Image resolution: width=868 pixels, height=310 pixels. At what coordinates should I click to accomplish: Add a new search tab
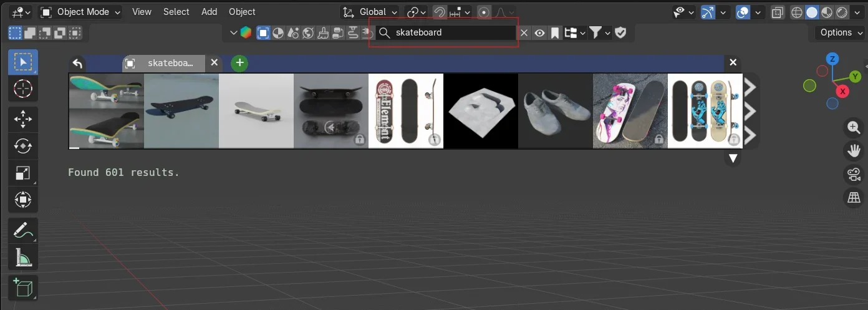click(239, 63)
